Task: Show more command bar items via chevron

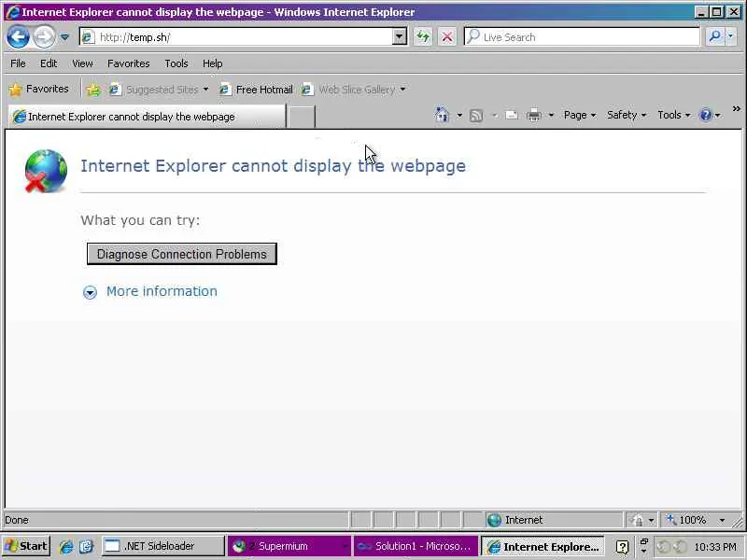Action: (736, 109)
